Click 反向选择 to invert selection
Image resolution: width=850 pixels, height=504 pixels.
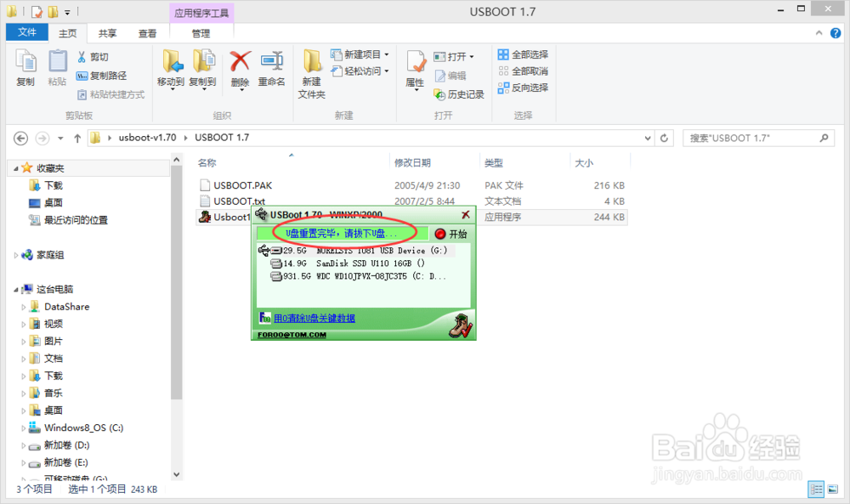523,87
